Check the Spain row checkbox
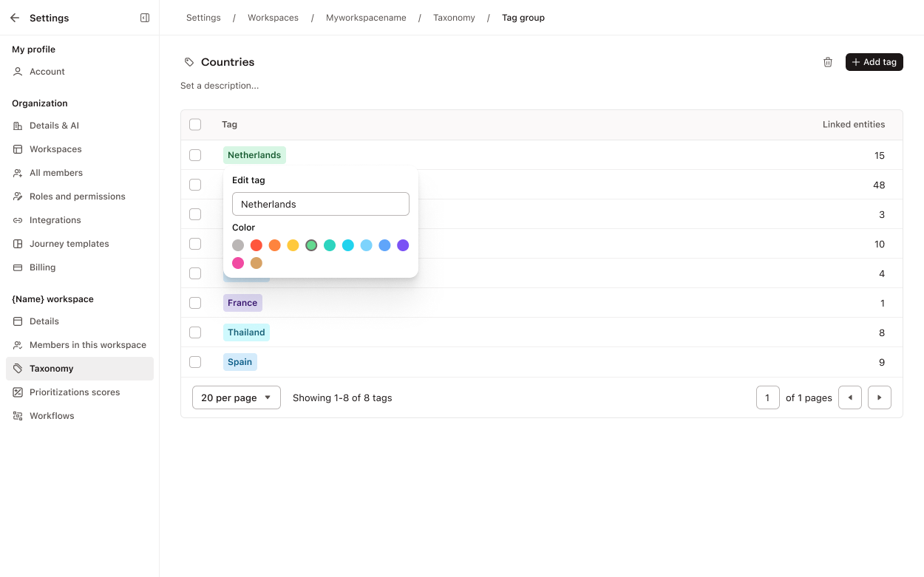 [195, 362]
